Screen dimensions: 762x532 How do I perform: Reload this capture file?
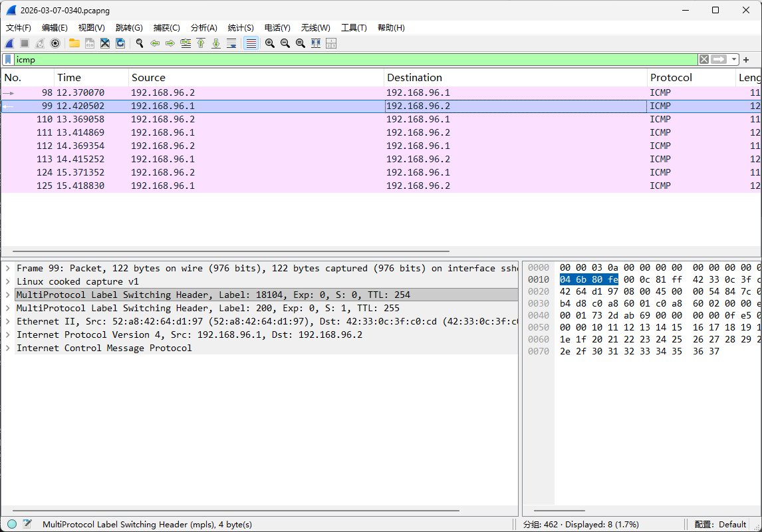point(120,43)
